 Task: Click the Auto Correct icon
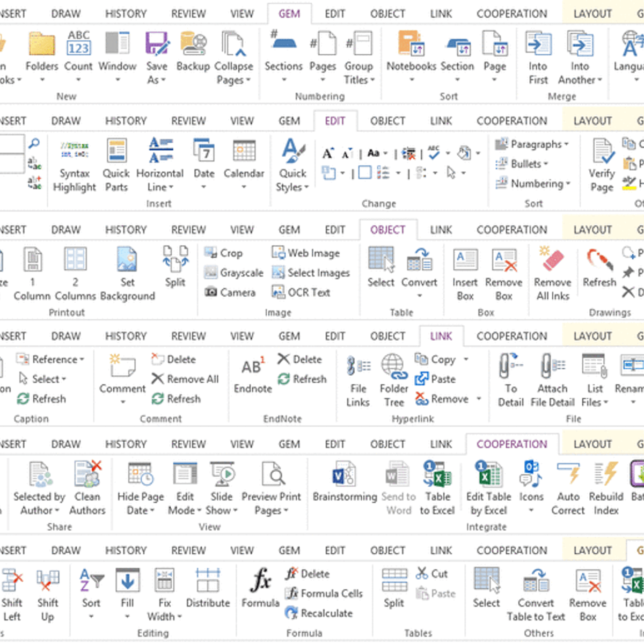(568, 474)
